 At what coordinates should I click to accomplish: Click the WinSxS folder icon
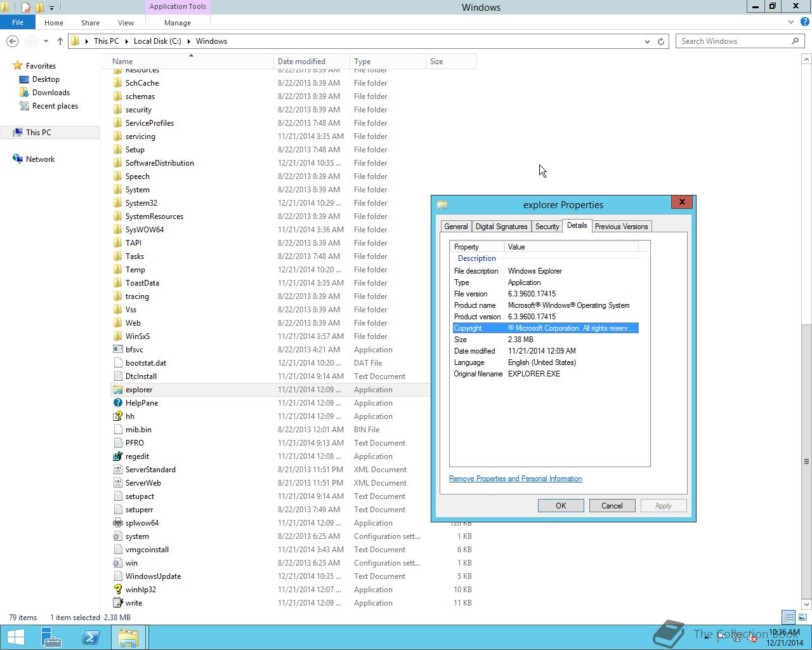point(117,336)
